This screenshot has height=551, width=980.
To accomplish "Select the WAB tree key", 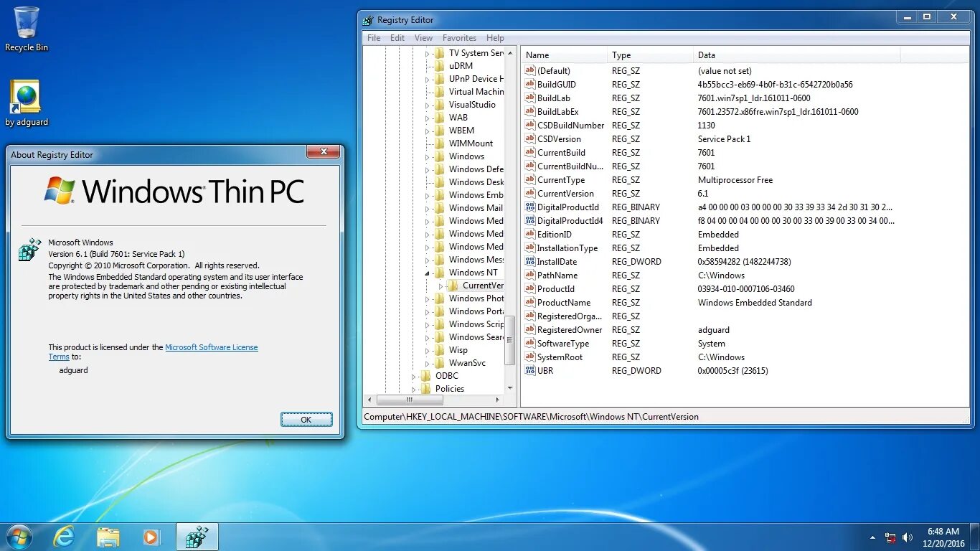I will 458,118.
